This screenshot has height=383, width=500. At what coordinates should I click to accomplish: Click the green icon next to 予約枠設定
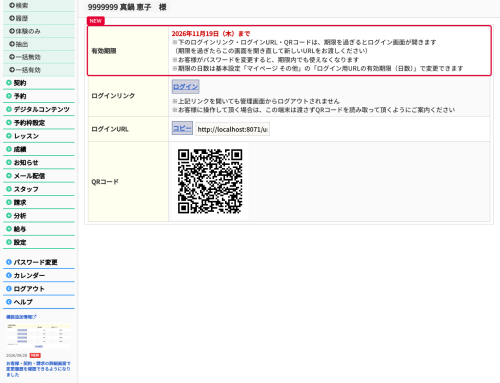point(9,123)
